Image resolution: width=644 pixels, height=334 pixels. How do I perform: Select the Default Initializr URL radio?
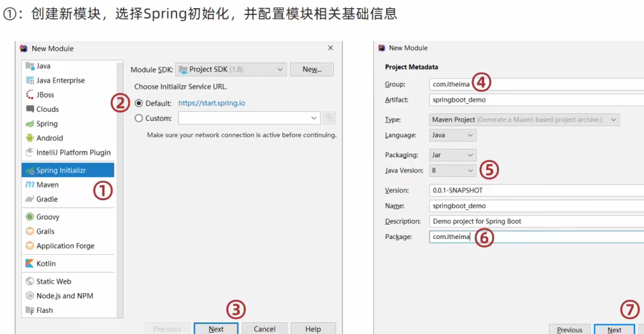139,103
